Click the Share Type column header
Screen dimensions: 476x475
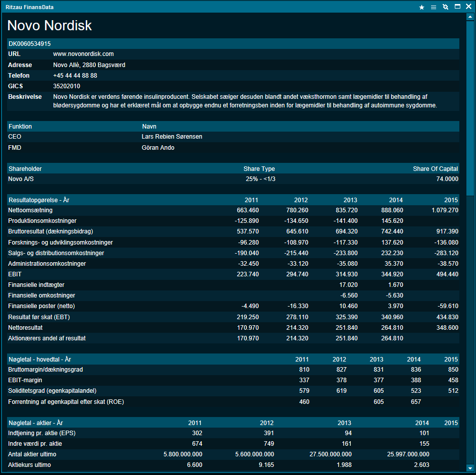tap(259, 169)
